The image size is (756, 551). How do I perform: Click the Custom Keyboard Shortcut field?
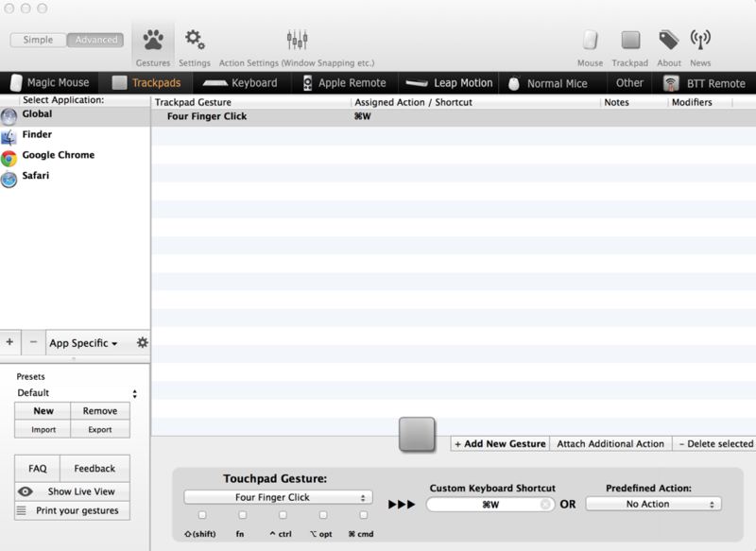(490, 505)
